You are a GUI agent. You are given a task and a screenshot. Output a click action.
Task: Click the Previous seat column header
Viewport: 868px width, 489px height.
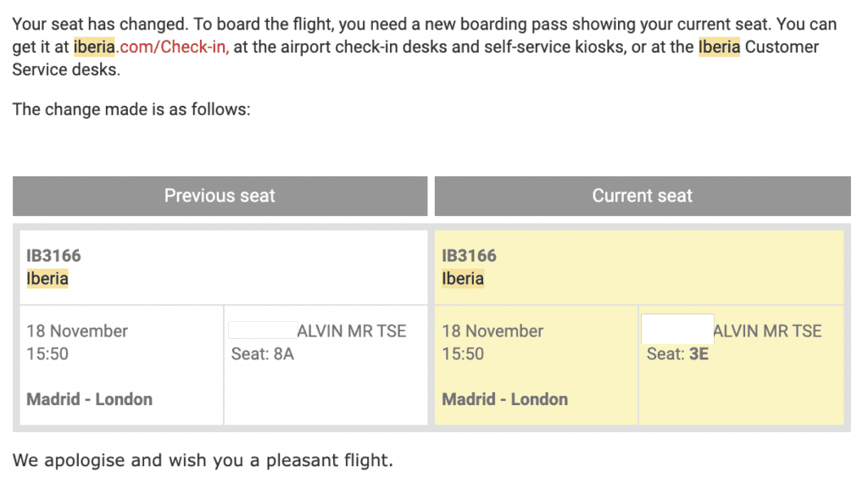point(220,196)
